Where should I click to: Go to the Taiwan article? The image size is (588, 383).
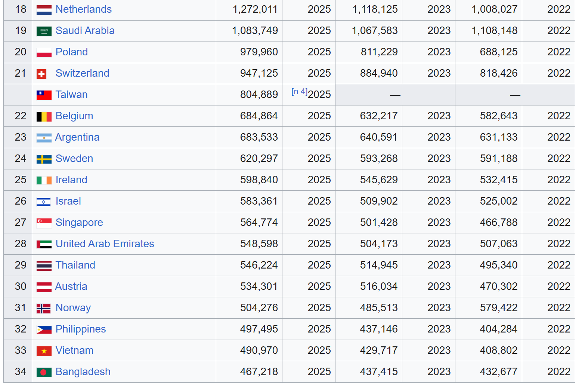(72, 95)
